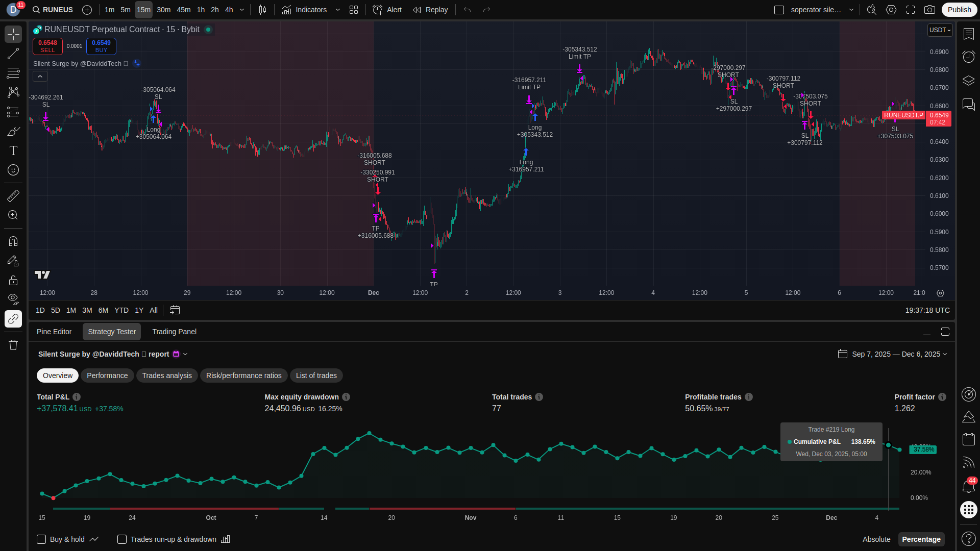
Task: Activate the ruler Measure tool
Action: point(13,195)
